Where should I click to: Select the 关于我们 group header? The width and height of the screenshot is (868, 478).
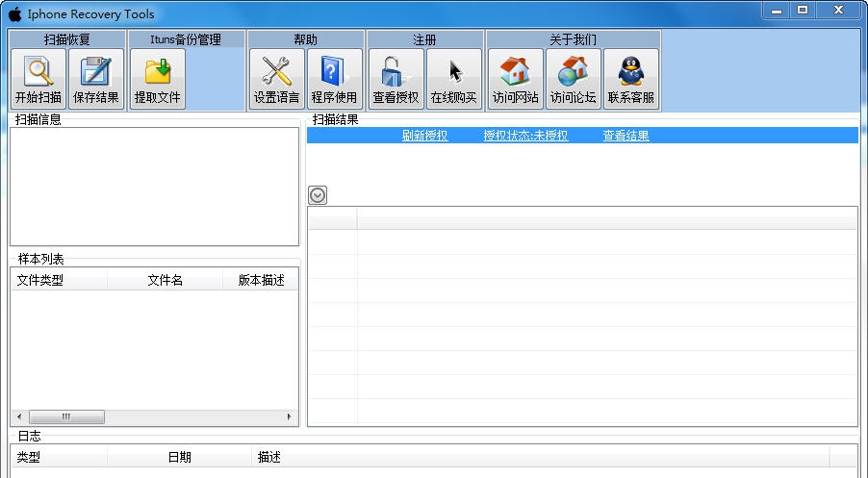pos(573,39)
